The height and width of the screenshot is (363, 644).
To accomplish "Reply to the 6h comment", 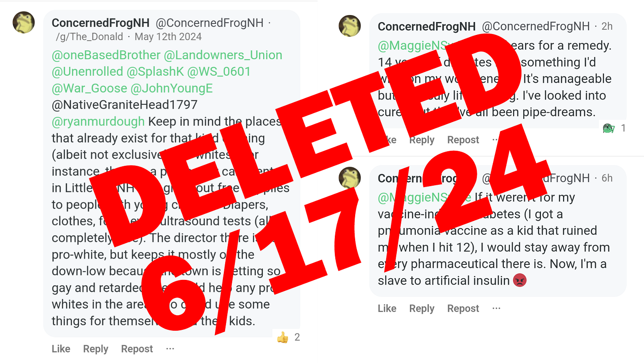I will point(422,308).
